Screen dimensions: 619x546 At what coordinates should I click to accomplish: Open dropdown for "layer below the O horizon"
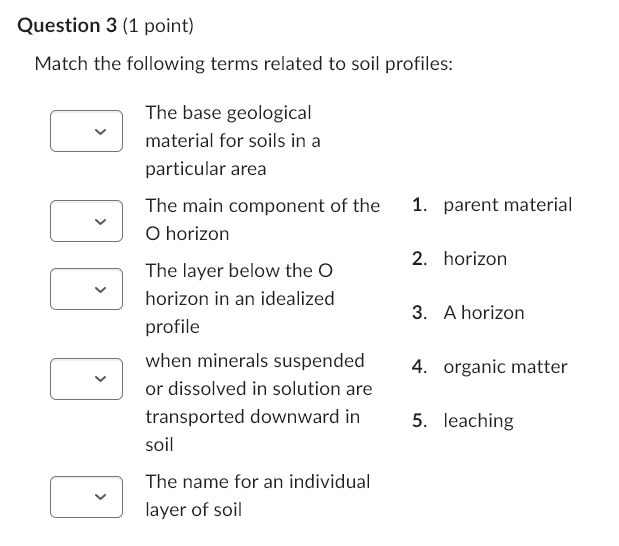click(x=86, y=289)
